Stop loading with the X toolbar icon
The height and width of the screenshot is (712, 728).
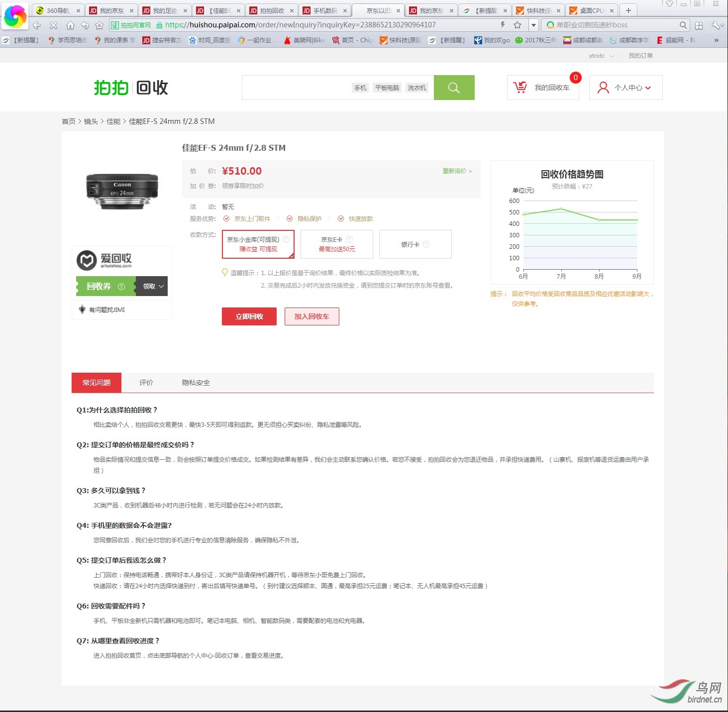point(53,25)
